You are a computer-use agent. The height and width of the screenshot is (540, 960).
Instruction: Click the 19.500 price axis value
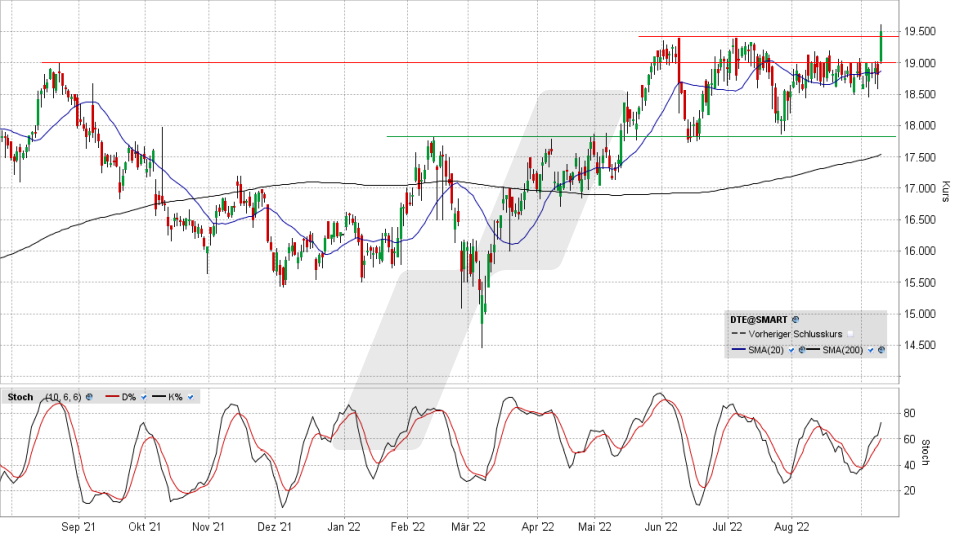(921, 32)
